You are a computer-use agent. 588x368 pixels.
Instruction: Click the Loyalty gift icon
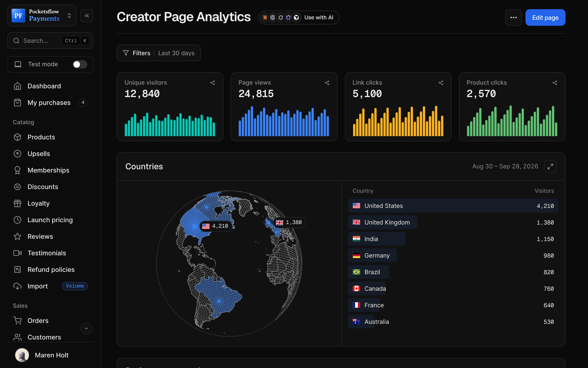18,203
